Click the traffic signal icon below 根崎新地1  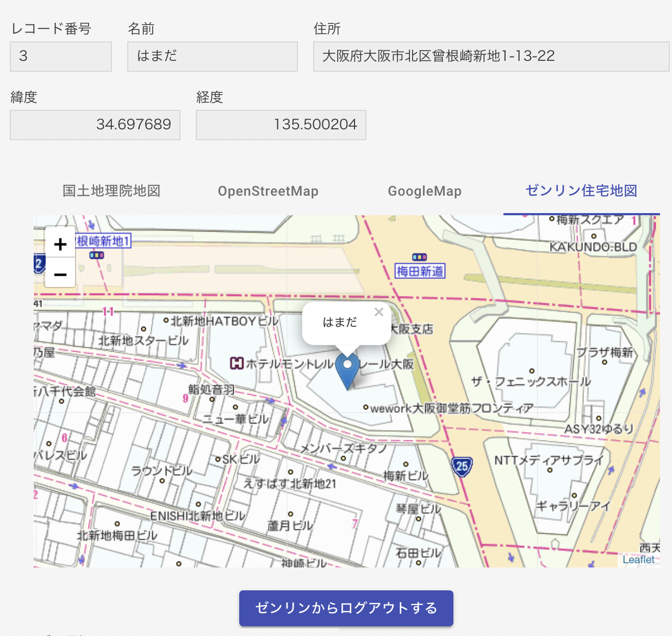(x=97, y=255)
